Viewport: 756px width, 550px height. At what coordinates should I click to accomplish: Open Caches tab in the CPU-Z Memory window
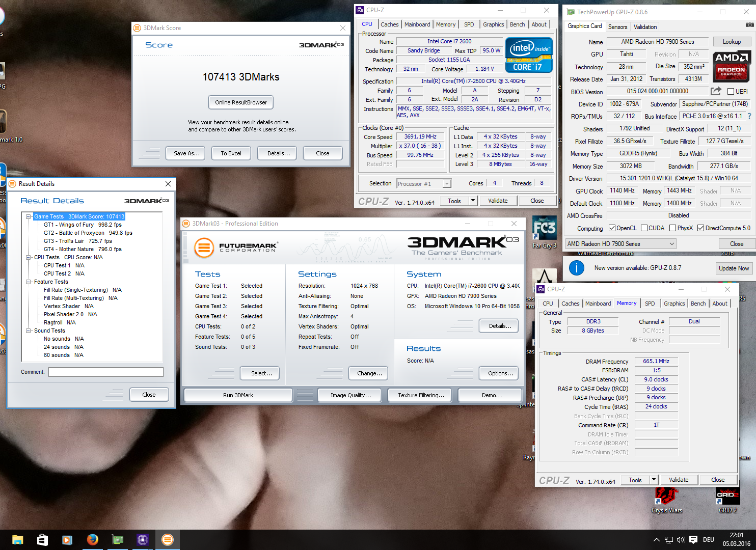click(x=571, y=304)
